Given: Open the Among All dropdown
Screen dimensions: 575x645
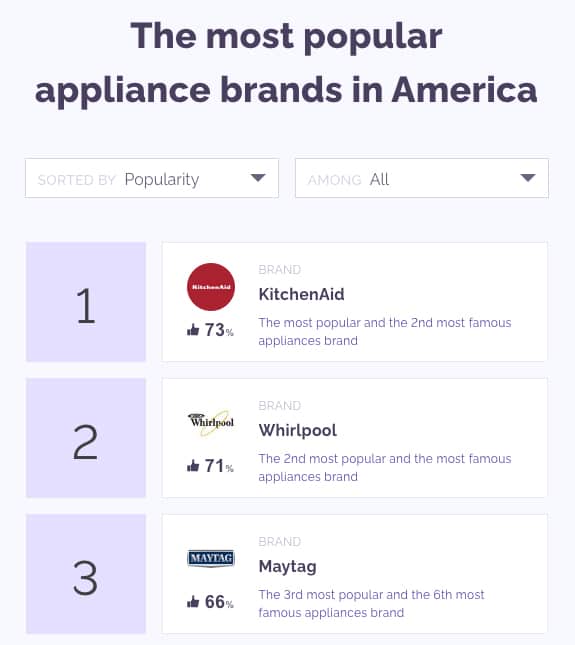Looking at the screenshot, I should [x=422, y=178].
